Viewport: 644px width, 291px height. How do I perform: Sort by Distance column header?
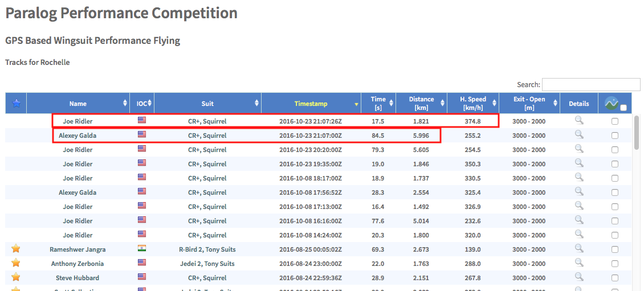click(x=421, y=103)
